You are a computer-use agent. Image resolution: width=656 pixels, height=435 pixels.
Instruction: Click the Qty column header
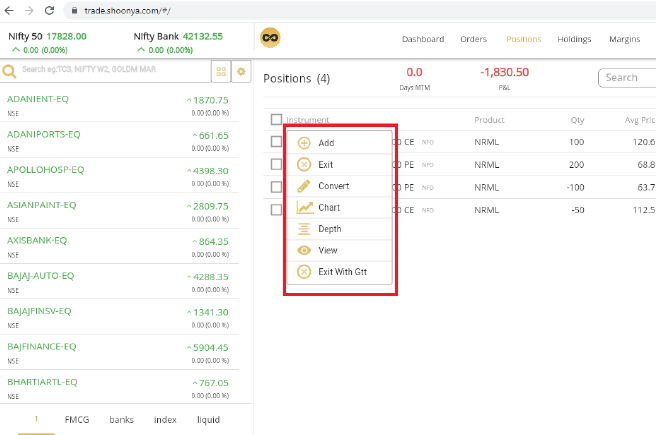(x=577, y=120)
